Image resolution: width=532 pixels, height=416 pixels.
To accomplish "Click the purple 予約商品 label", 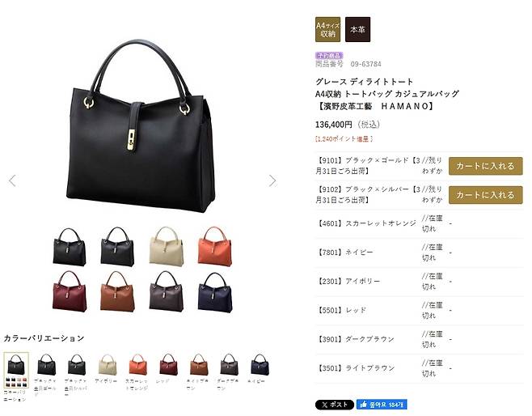I will [x=329, y=55].
